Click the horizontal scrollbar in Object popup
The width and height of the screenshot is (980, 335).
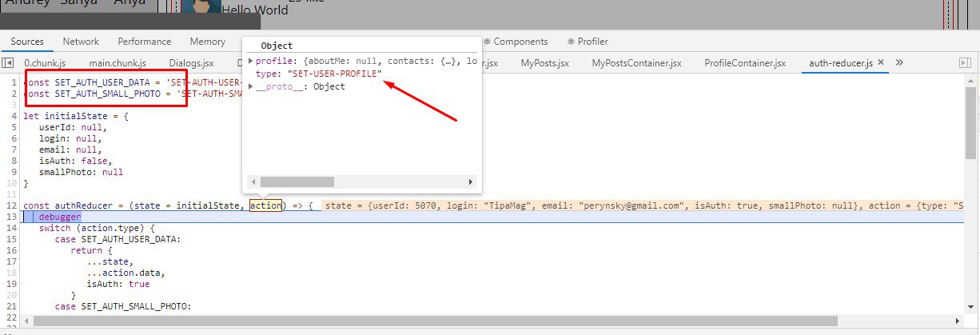tap(297, 181)
